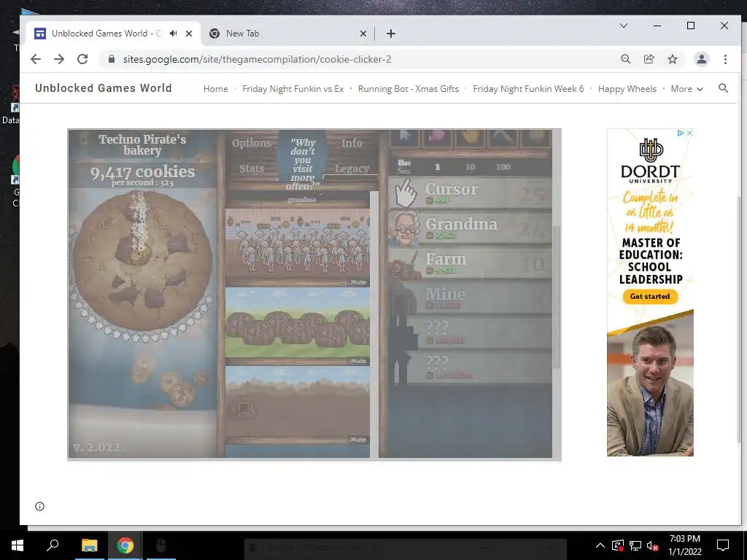Switch store mode to Buy

point(404,163)
